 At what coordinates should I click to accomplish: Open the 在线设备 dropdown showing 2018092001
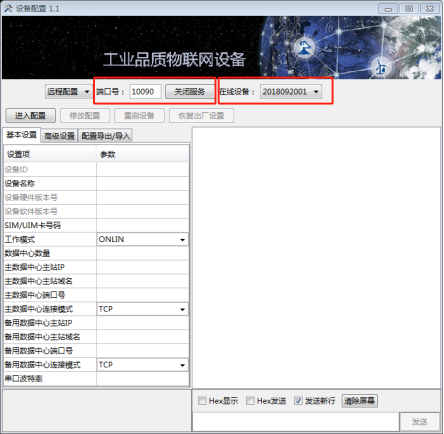(x=291, y=92)
